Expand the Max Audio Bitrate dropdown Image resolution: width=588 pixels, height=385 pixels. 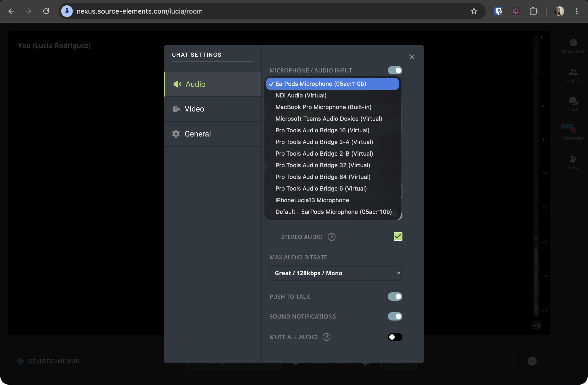336,273
